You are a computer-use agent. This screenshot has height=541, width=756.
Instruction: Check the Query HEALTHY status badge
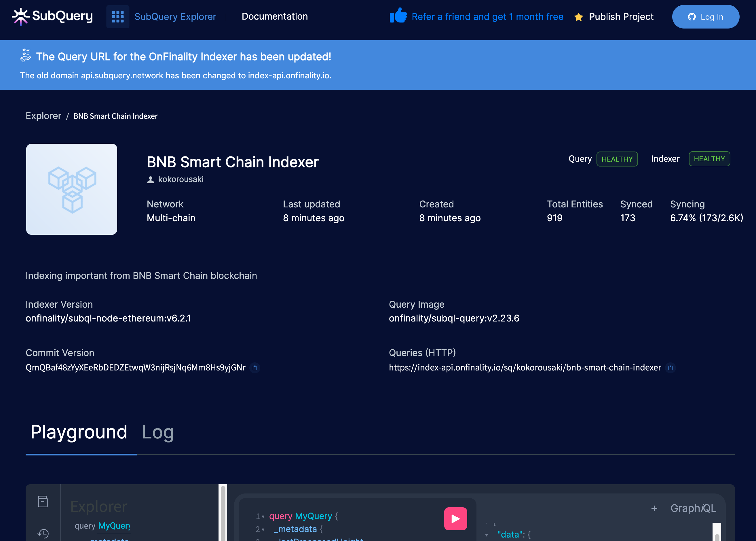tap(617, 159)
